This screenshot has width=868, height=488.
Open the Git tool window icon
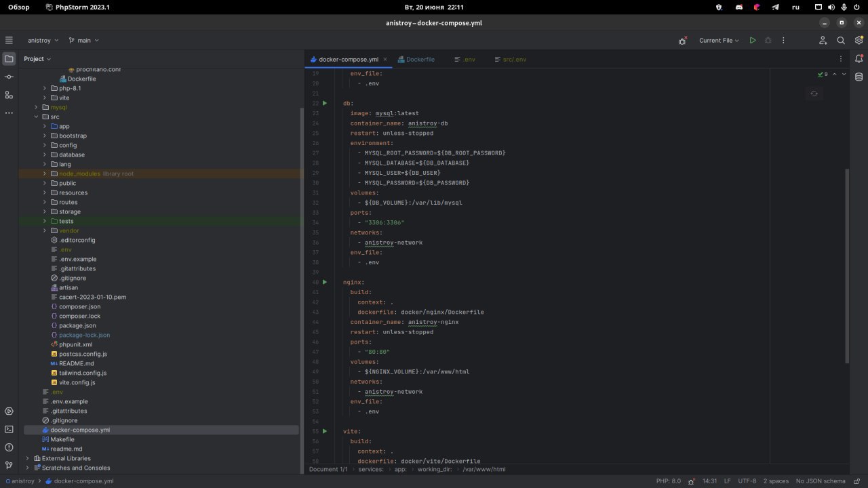(9, 466)
